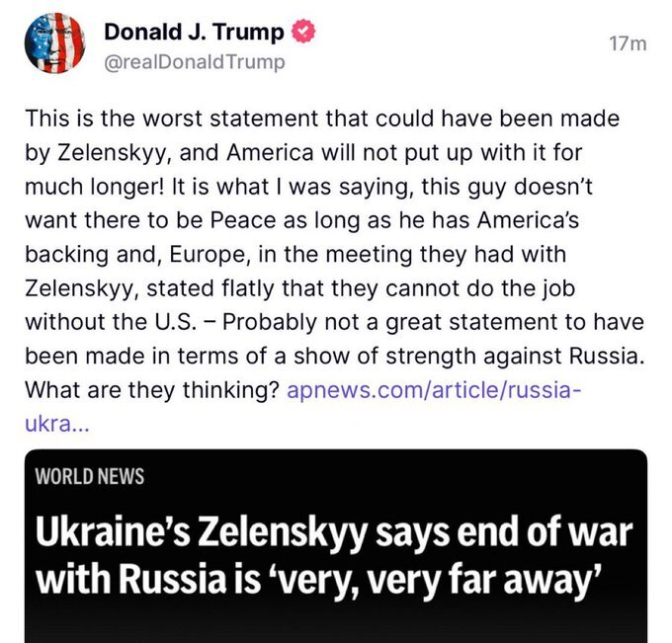Click the line starting "backing and, Europe"
Image resolution: width=672 pixels, height=643 pixels.
pos(295,255)
